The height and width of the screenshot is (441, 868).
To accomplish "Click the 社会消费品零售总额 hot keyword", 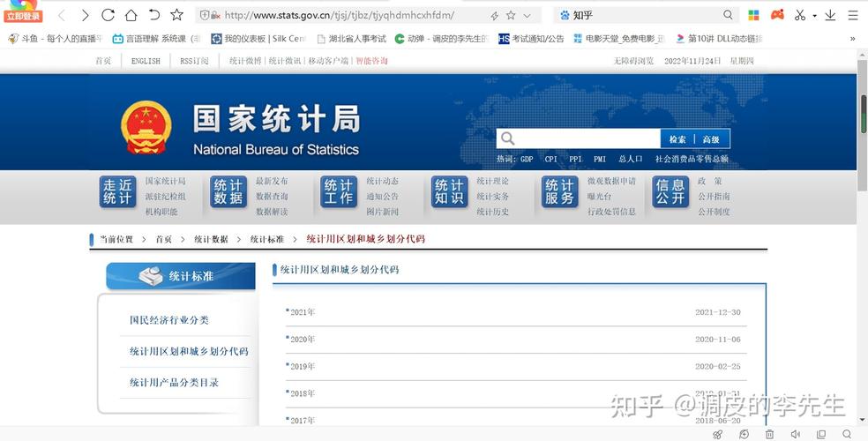I will (692, 159).
